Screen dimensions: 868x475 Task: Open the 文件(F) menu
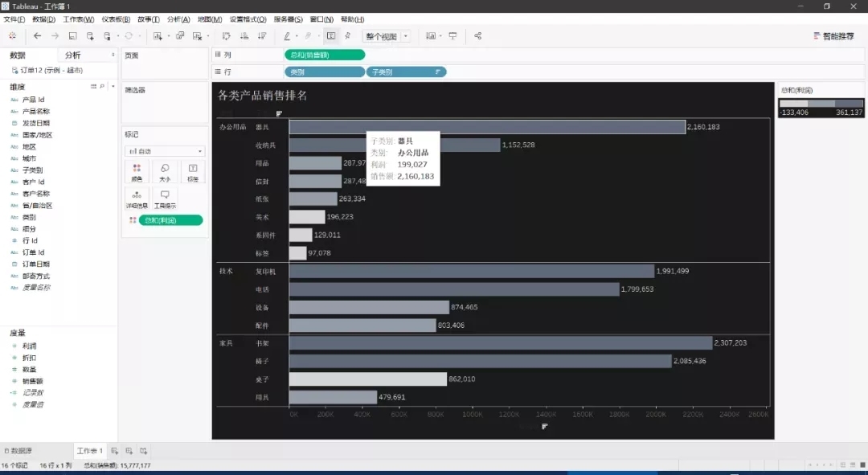point(14,19)
